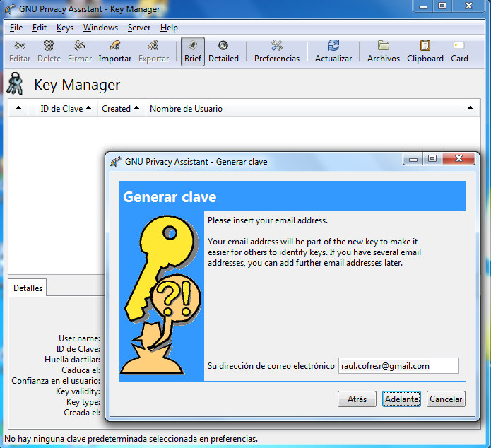491x448 pixels.
Task: Open the Windows menu
Action: 100,28
